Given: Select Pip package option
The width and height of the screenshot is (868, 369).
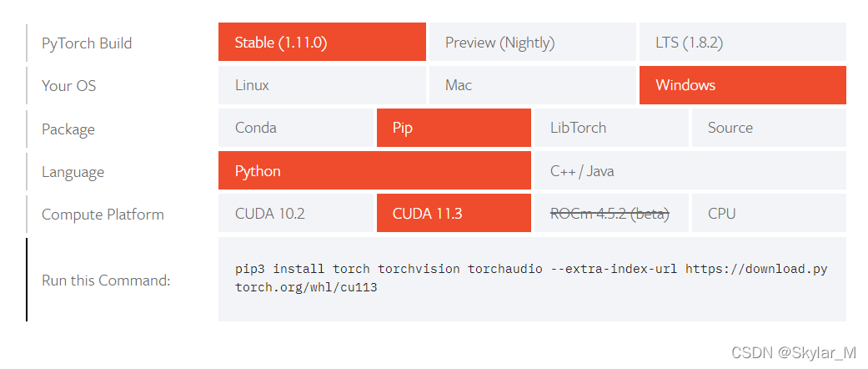Looking at the screenshot, I should [454, 128].
